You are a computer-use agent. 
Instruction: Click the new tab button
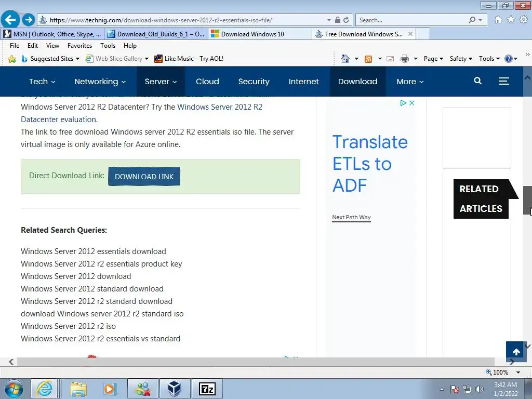pyautogui.click(x=423, y=34)
